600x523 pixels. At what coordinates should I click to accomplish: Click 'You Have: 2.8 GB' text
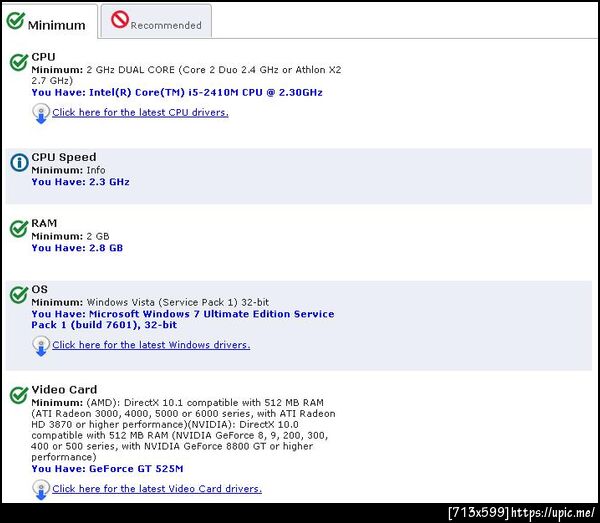click(77, 248)
